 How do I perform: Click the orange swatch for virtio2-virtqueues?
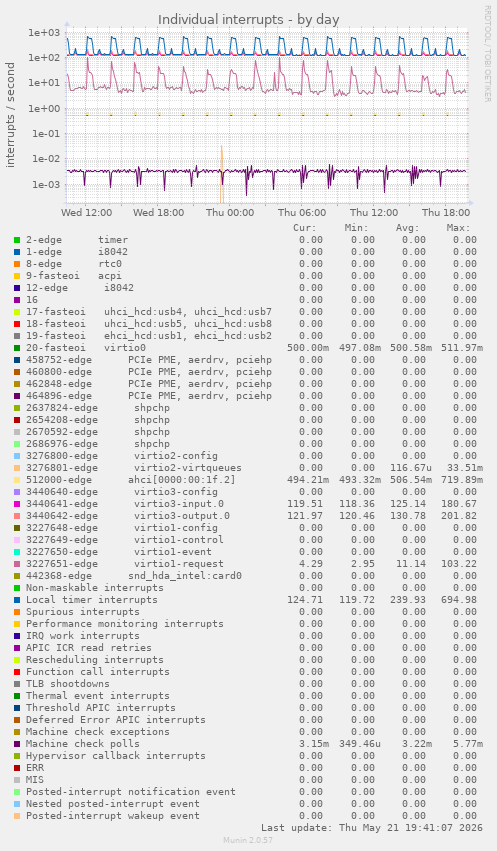(x=17, y=468)
